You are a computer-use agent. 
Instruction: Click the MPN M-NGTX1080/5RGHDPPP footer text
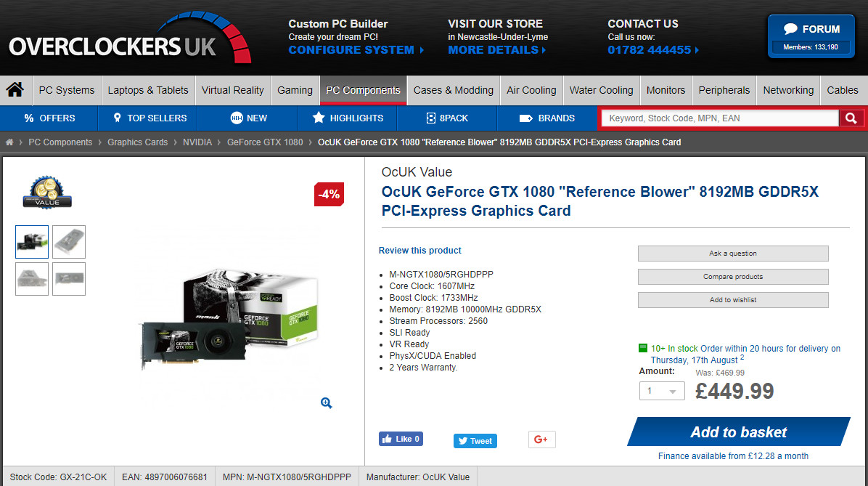coord(287,477)
